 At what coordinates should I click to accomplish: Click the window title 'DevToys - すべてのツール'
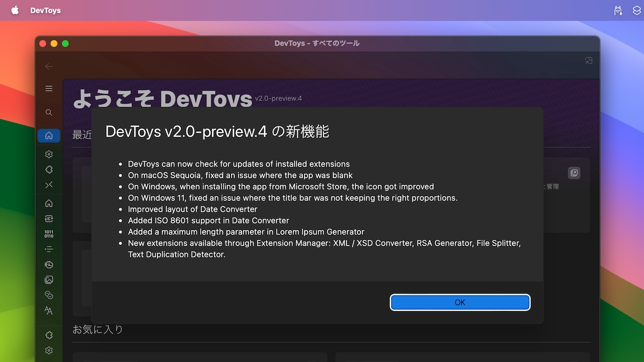[x=317, y=43]
